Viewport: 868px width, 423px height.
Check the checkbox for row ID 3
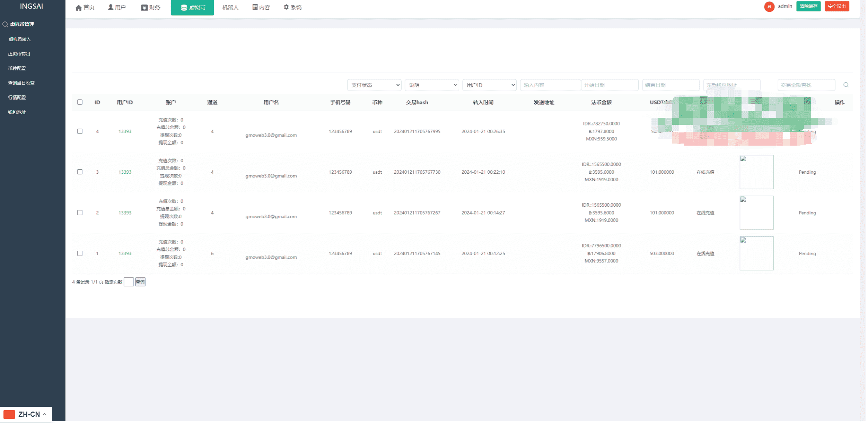(80, 172)
